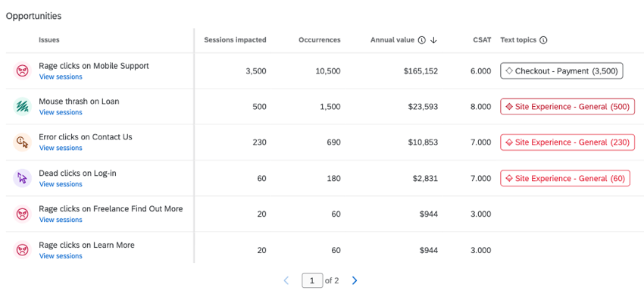Image resolution: width=644 pixels, height=294 pixels.
Task: Click the info icon next to Text topics
Action: click(543, 40)
